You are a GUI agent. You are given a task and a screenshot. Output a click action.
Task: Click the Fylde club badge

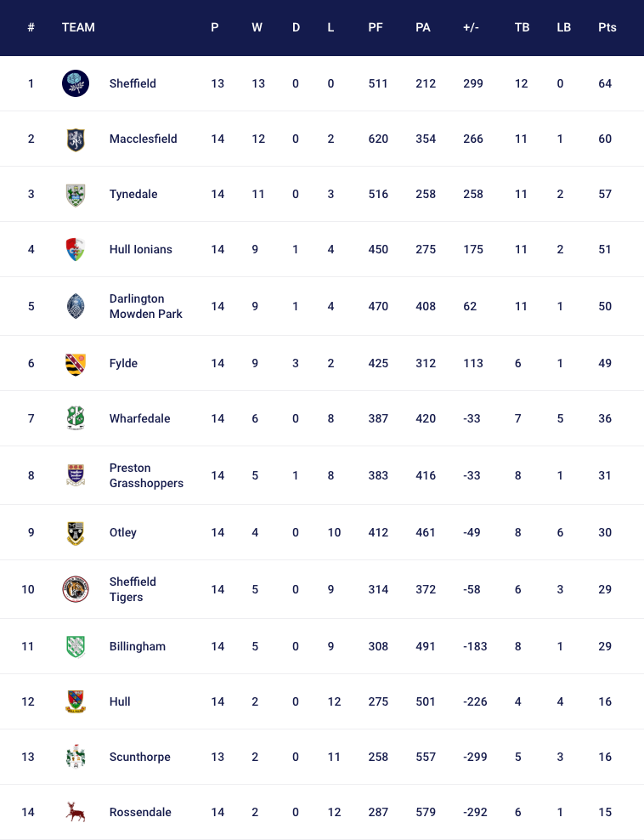tap(76, 363)
